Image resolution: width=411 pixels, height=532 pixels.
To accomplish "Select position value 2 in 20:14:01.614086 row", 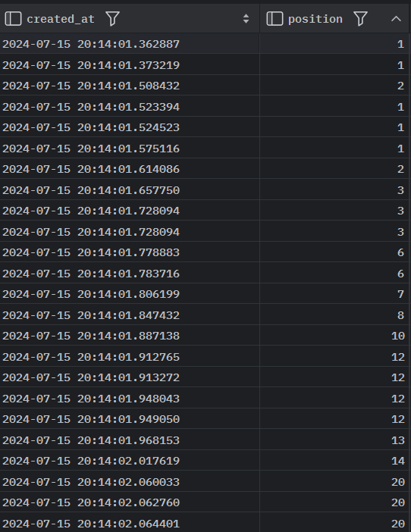I will click(x=334, y=169).
